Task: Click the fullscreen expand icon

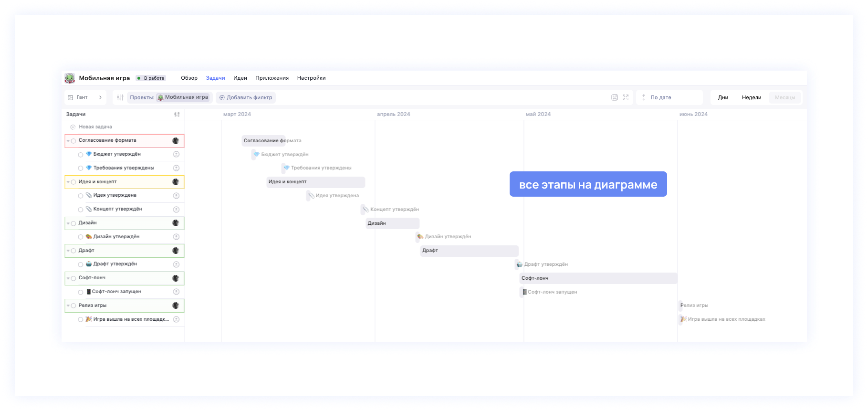Action: click(x=626, y=97)
